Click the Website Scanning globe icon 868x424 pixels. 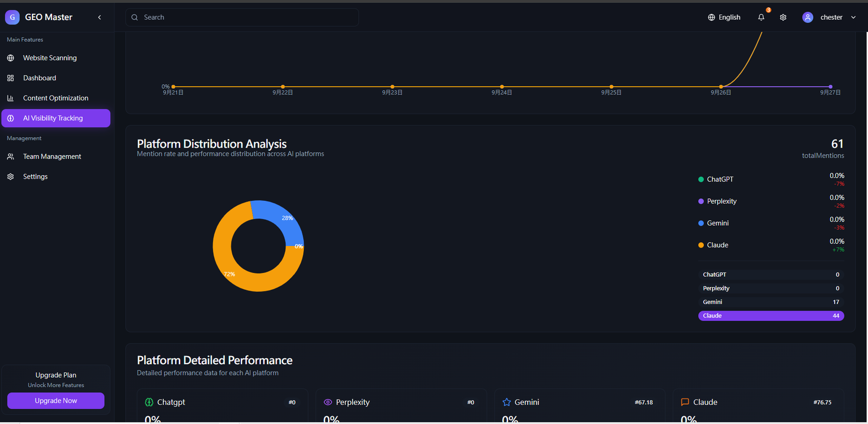(10, 58)
